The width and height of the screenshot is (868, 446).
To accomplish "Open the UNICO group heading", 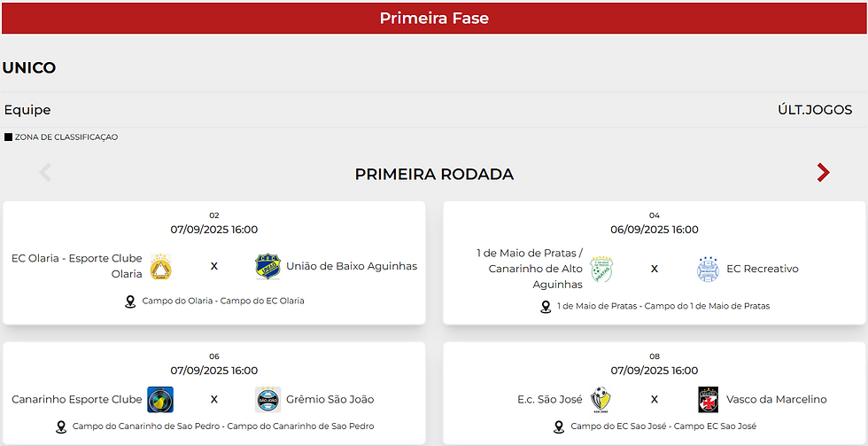I will click(29, 68).
